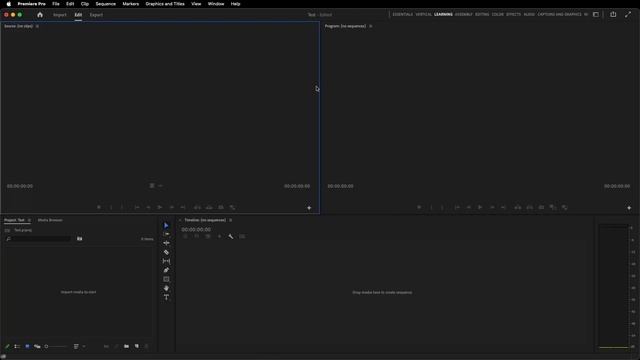Select the Selection tool arrow
The height and width of the screenshot is (360, 640).
(166, 225)
